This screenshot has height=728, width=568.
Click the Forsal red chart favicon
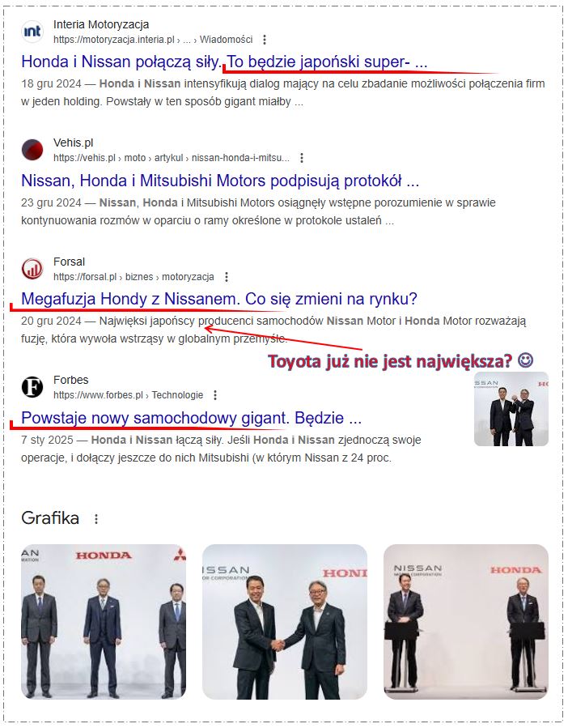[x=32, y=269]
